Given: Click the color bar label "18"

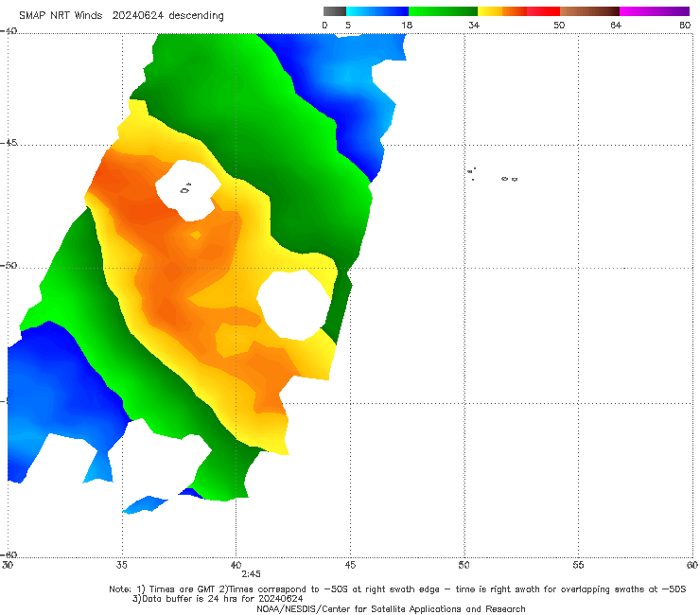Looking at the screenshot, I should 407,25.
